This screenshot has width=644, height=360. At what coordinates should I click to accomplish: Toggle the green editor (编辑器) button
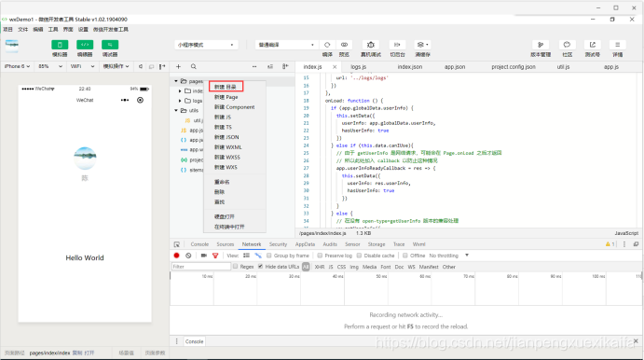tap(85, 45)
